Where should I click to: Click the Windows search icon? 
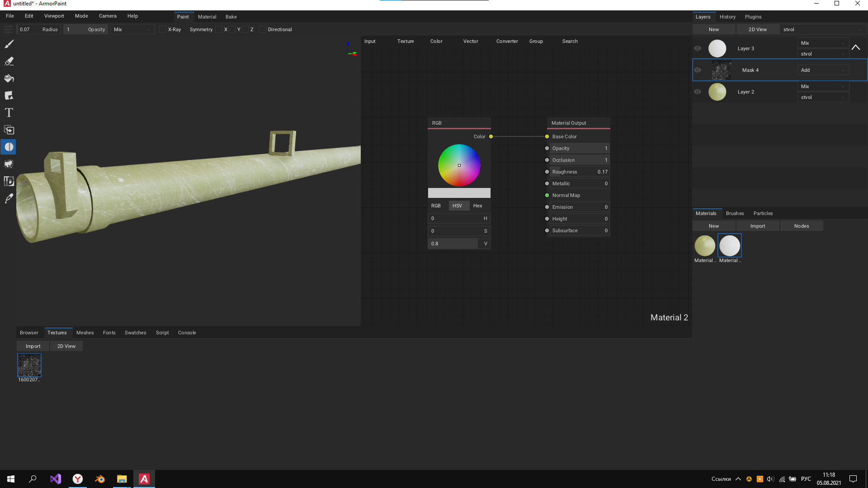pyautogui.click(x=33, y=479)
